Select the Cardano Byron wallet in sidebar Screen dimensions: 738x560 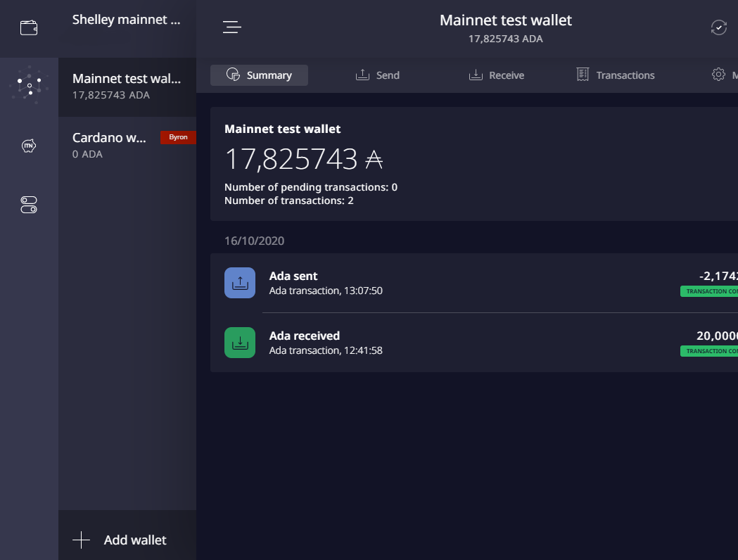[x=127, y=146]
